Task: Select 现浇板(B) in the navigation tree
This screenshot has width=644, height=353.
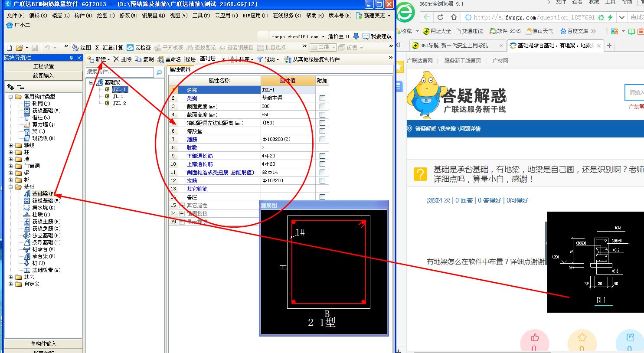Action: [x=39, y=138]
